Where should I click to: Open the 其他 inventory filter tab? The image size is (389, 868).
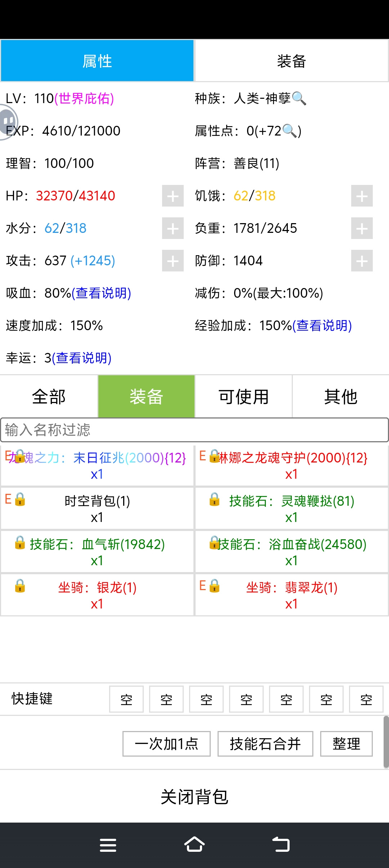coord(341,397)
